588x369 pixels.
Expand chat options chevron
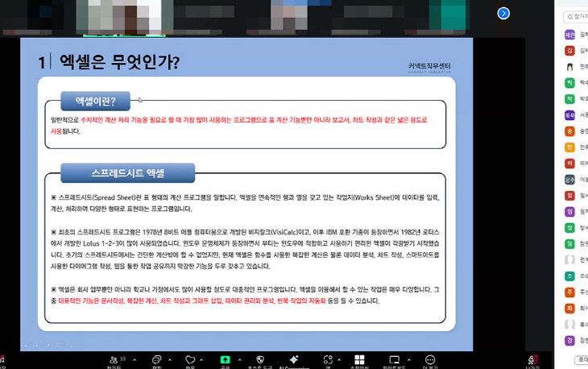[x=170, y=360]
